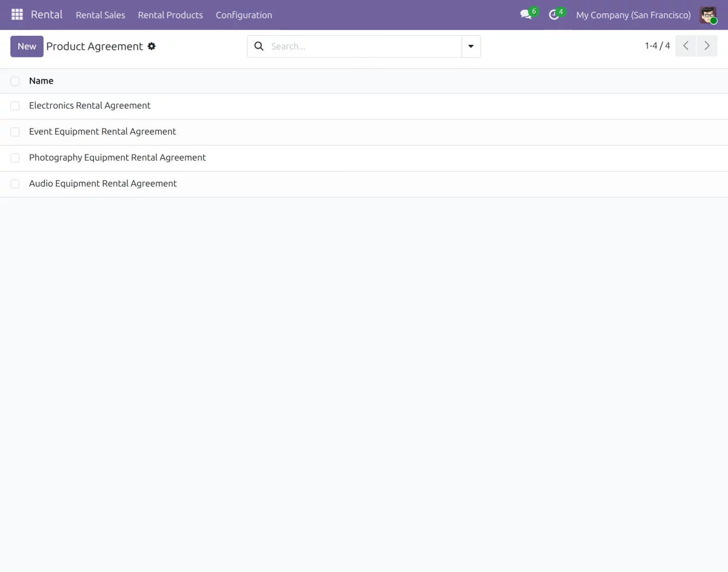This screenshot has width=728, height=572.
Task: Toggle the select-all checkbox in header
Action: pos(15,81)
